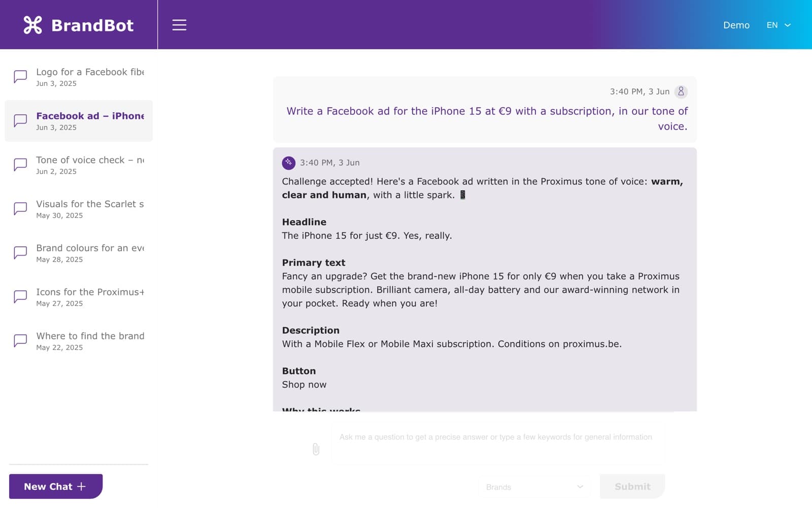Open Icons for the Proximus+ chat

tap(79, 297)
